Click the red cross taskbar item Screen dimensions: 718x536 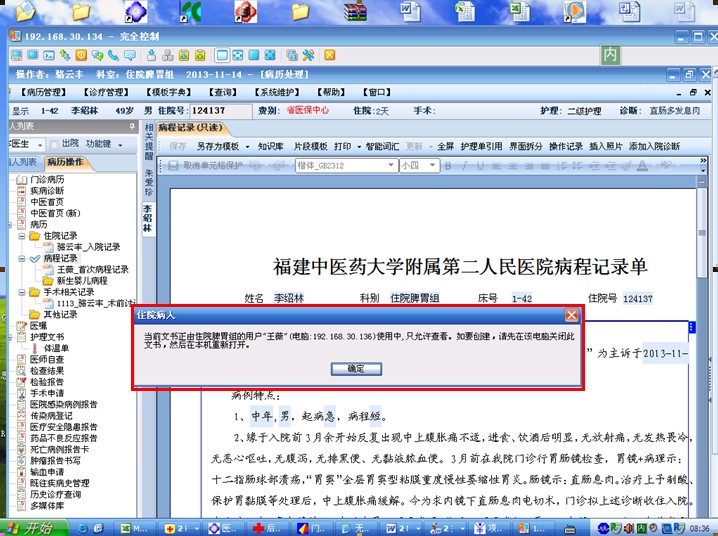tap(267, 528)
